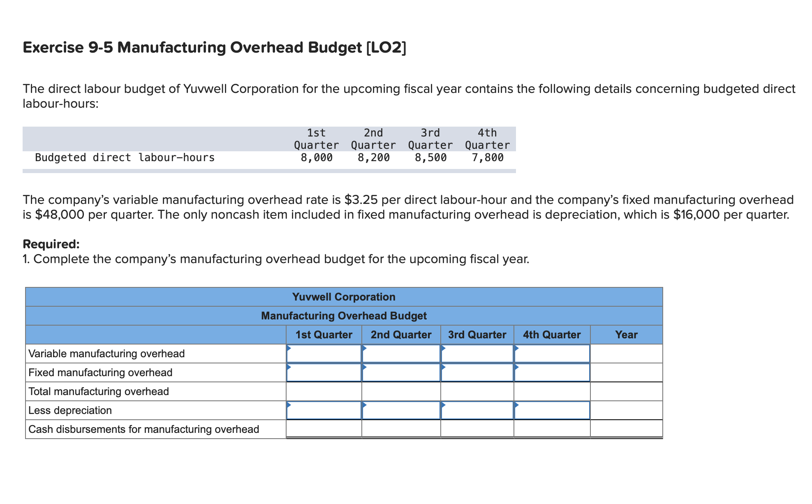Click the 'Budgeted direct labour-hours' label
812x504 pixels.
pos(125,157)
